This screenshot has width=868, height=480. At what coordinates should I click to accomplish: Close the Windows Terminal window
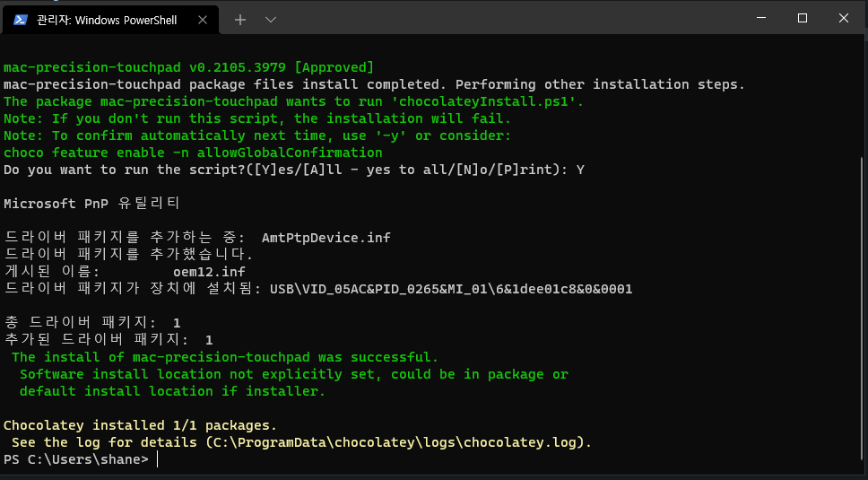tap(844, 18)
